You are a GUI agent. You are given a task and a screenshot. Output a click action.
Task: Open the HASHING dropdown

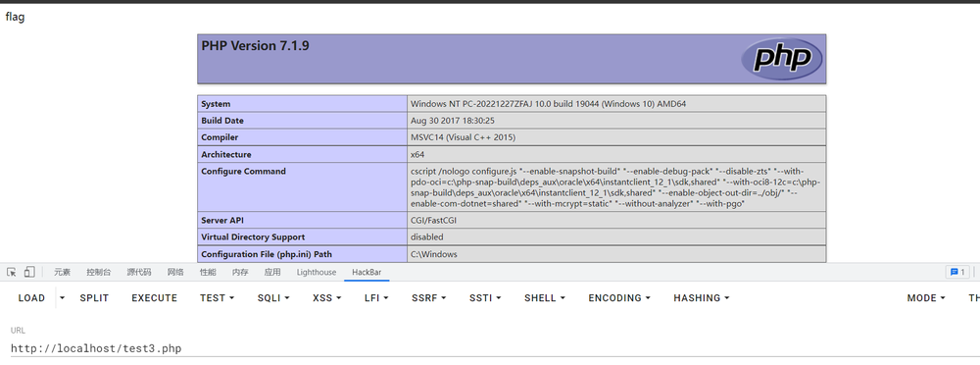[x=702, y=298]
